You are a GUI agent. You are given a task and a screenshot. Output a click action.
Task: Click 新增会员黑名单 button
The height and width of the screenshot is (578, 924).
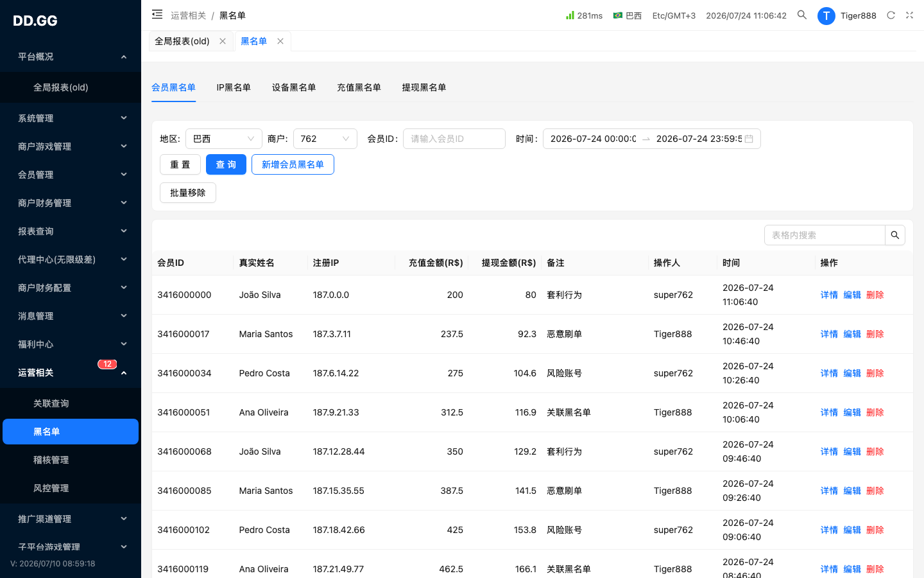tap(293, 164)
